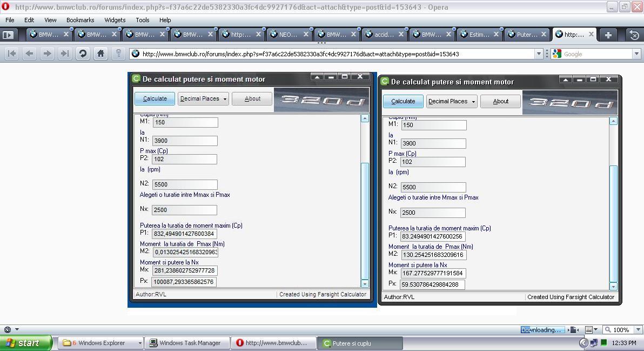644x351 pixels.
Task: Close the currently active http tab
Action: point(591,34)
